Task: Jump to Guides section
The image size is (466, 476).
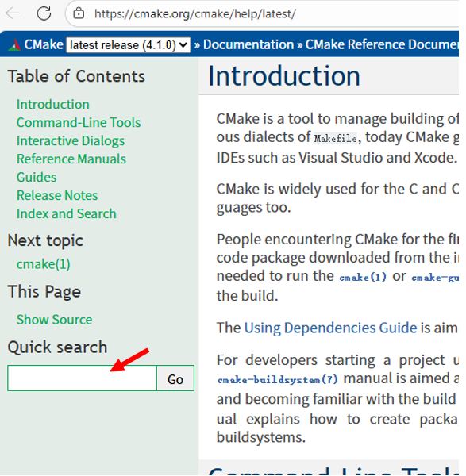Action: click(37, 177)
